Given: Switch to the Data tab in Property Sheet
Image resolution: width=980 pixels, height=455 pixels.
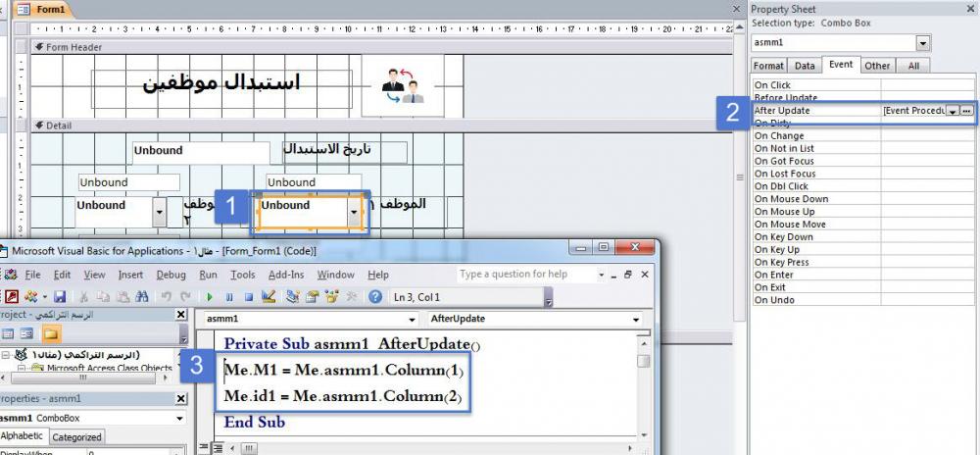Looking at the screenshot, I should 805,66.
